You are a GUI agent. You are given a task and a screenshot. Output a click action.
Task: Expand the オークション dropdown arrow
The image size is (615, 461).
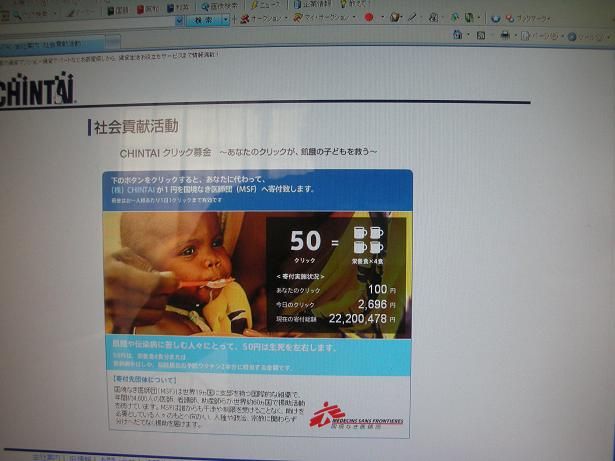(286, 18)
